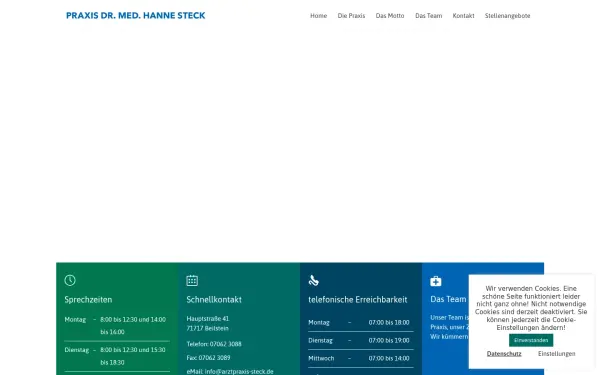Click the cookie notice message text

pos(531,308)
